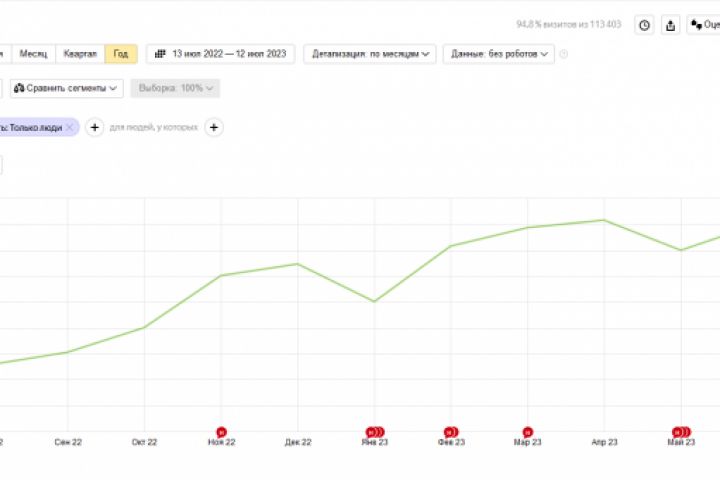Click the 94,8 % визитов из 113 403 text

click(x=568, y=24)
